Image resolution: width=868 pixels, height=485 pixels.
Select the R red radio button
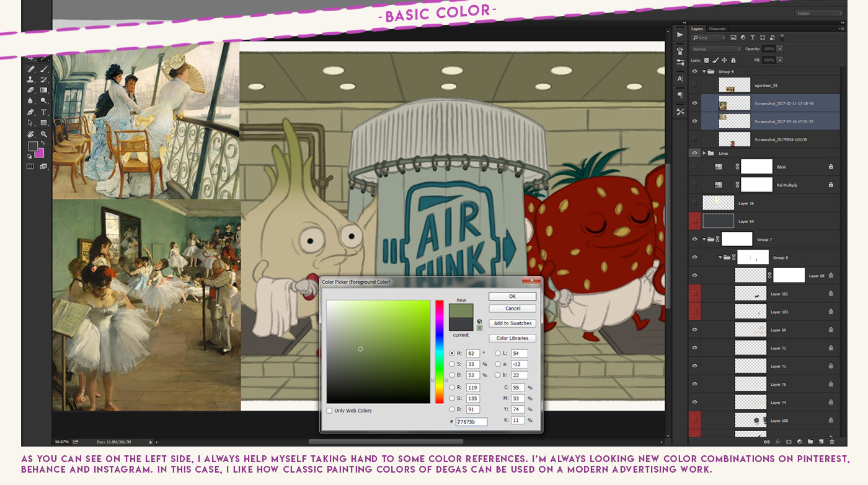pos(452,387)
